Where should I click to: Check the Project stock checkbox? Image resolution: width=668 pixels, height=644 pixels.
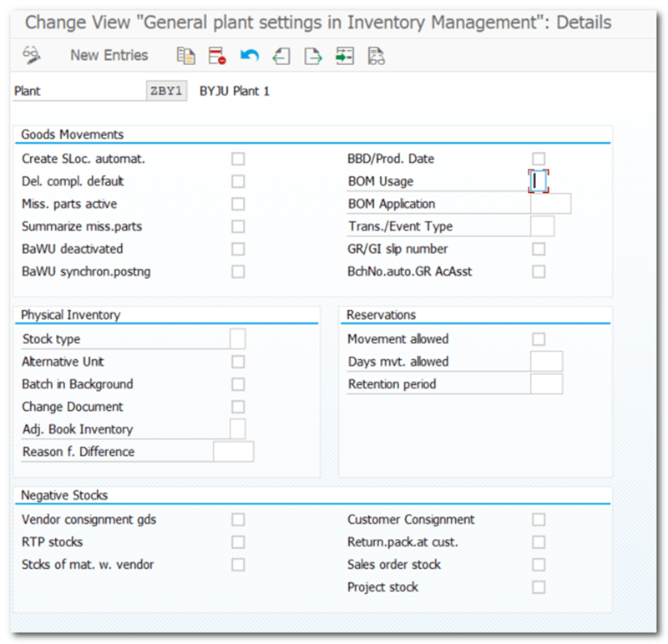(539, 587)
